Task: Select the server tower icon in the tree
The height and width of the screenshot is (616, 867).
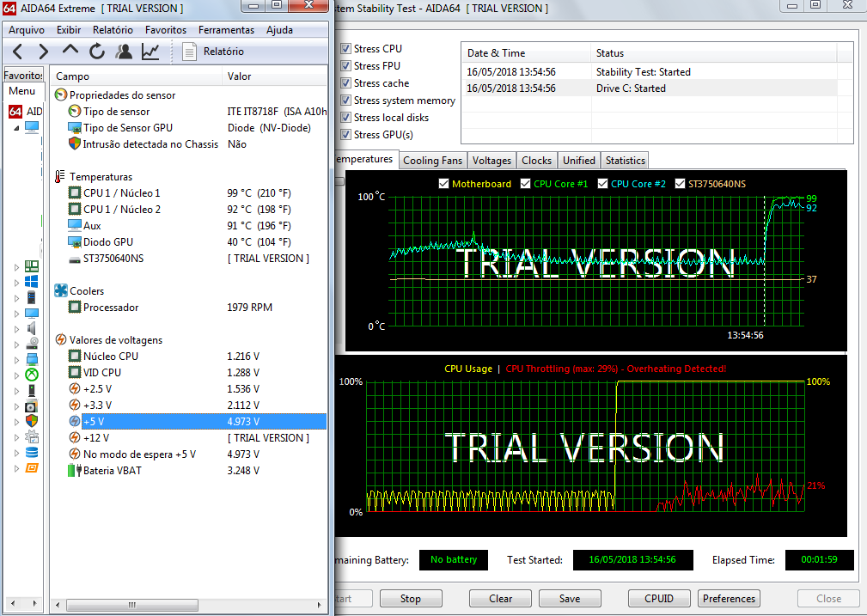Action: [x=32, y=297]
